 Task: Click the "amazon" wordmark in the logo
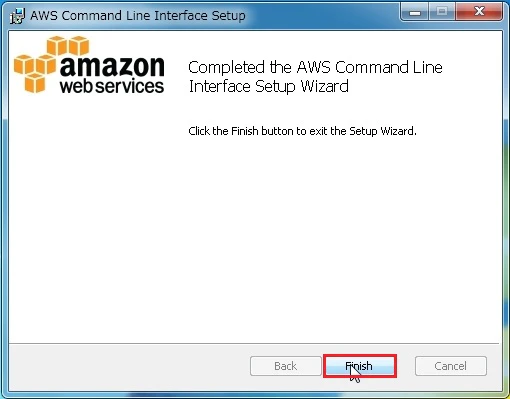112,66
